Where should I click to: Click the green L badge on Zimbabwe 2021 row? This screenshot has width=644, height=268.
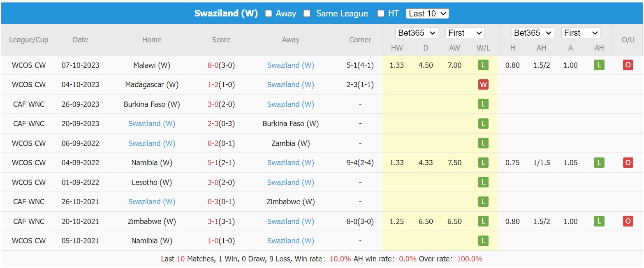pos(483,221)
